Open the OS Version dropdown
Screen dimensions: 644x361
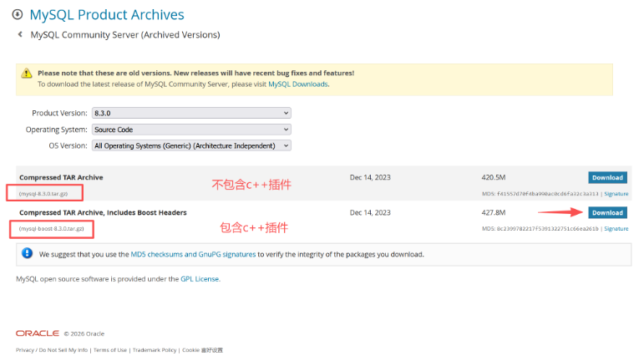click(191, 145)
